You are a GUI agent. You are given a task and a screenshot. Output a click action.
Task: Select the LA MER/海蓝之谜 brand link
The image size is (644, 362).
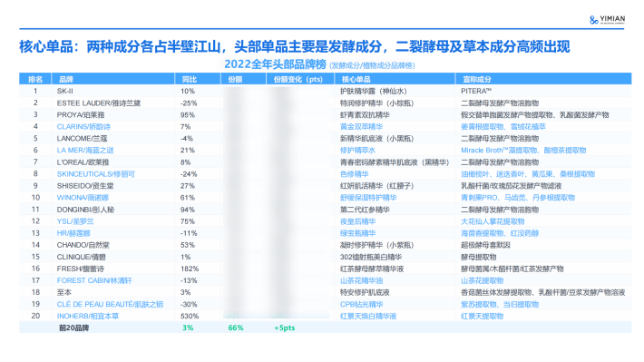(85, 151)
